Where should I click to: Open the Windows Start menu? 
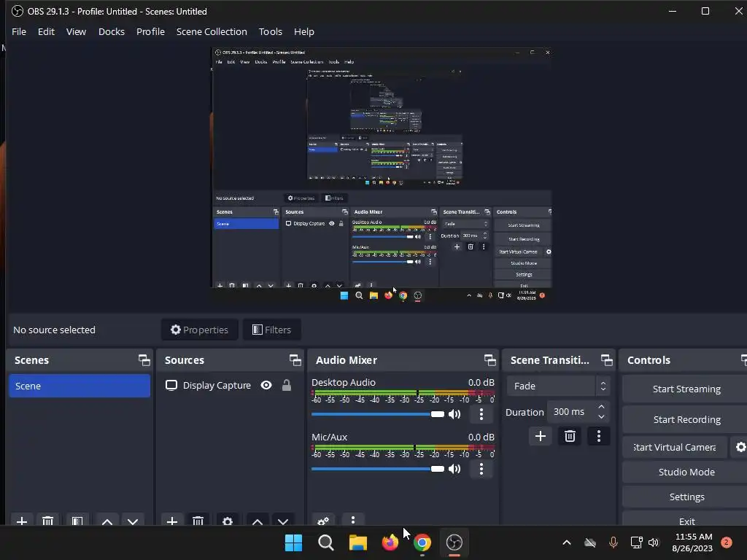(293, 542)
